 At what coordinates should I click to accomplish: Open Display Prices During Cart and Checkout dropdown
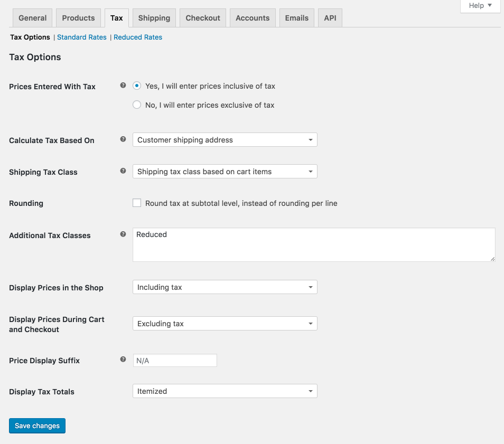point(225,324)
